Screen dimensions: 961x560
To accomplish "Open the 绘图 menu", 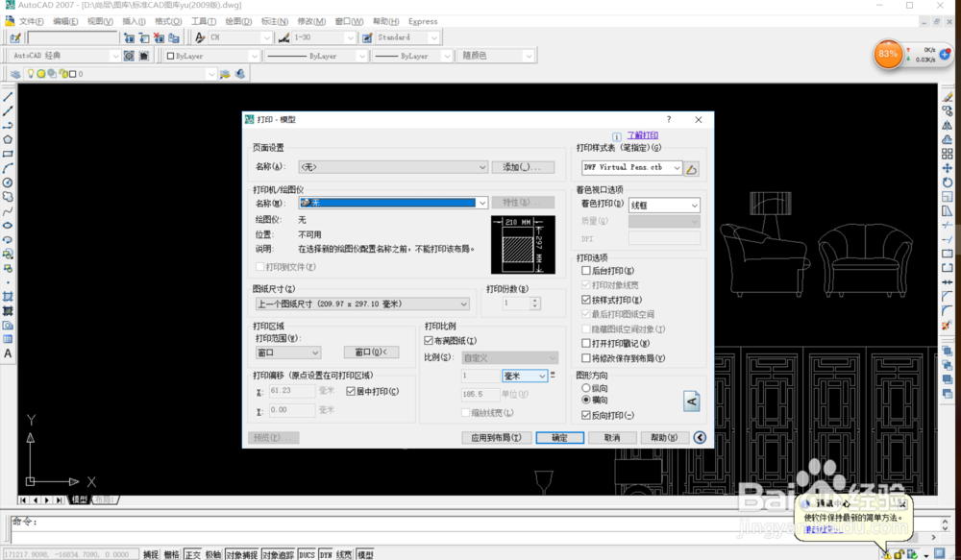I will coord(238,21).
